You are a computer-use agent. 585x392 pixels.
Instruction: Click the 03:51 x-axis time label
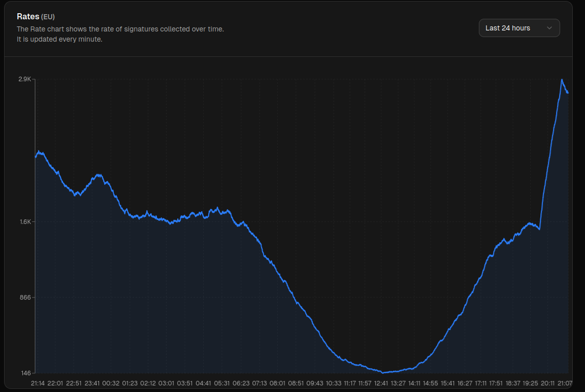tap(185, 383)
